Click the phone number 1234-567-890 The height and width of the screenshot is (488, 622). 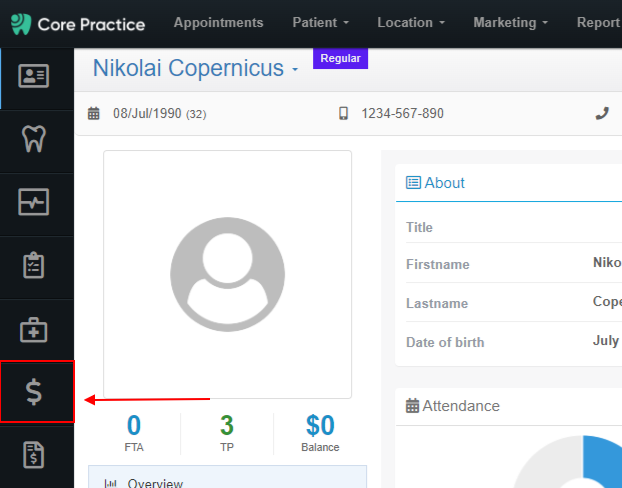(402, 113)
